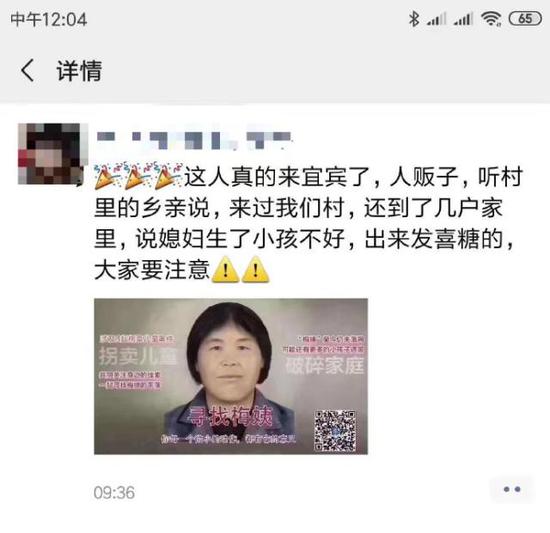Tap the first cellular signal strength icon

pyautogui.click(x=437, y=19)
